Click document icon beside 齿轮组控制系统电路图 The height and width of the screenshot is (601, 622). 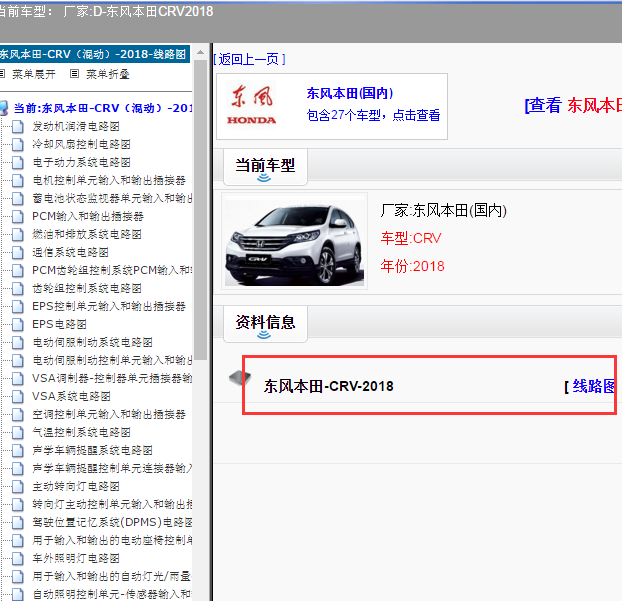(17, 288)
